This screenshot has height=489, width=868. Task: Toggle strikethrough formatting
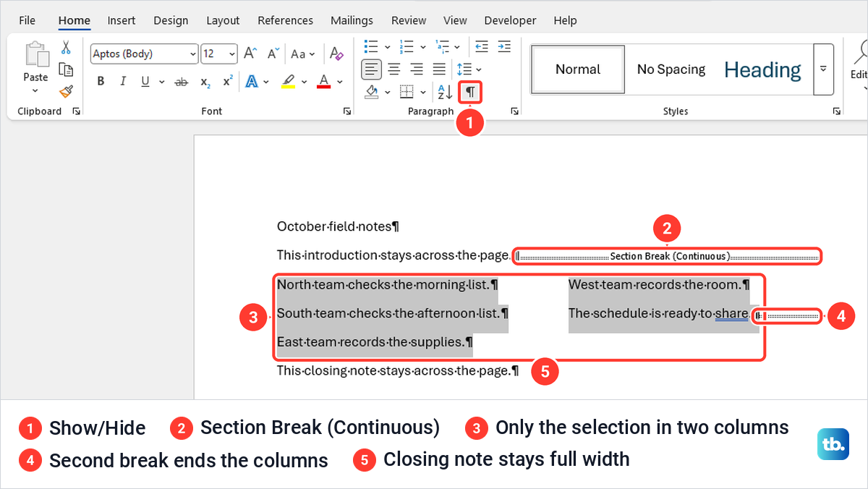pos(182,81)
